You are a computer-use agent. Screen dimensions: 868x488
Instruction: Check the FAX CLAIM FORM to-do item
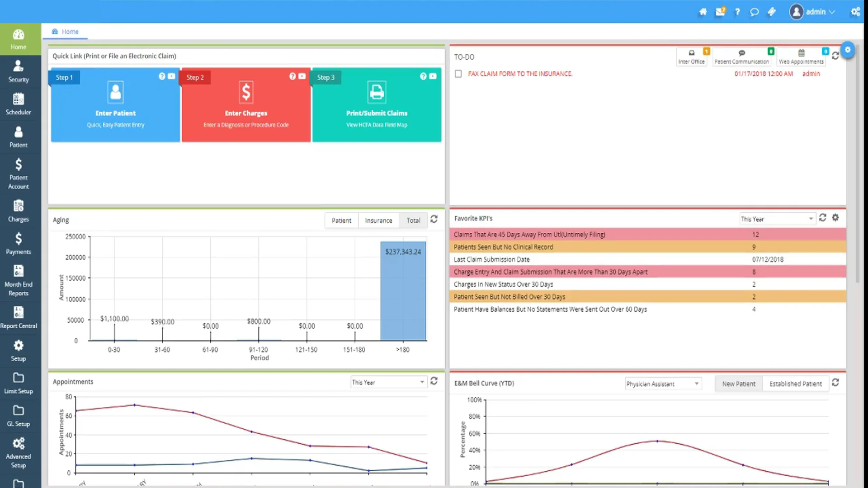pyautogui.click(x=458, y=74)
